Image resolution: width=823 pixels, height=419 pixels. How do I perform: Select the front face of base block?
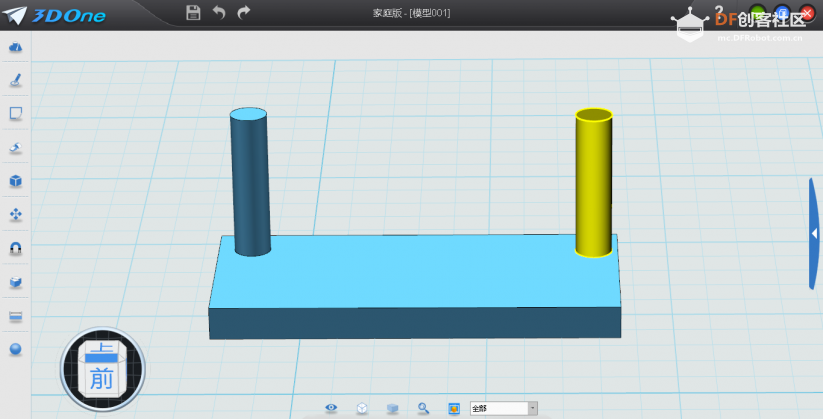tap(415, 323)
